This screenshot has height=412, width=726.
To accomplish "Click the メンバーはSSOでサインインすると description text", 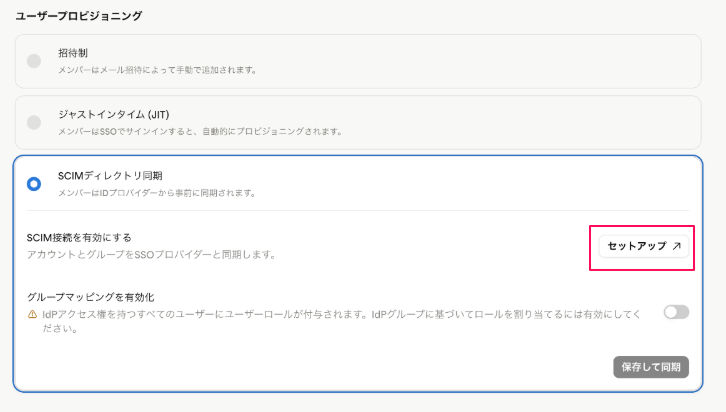I will click(x=200, y=131).
